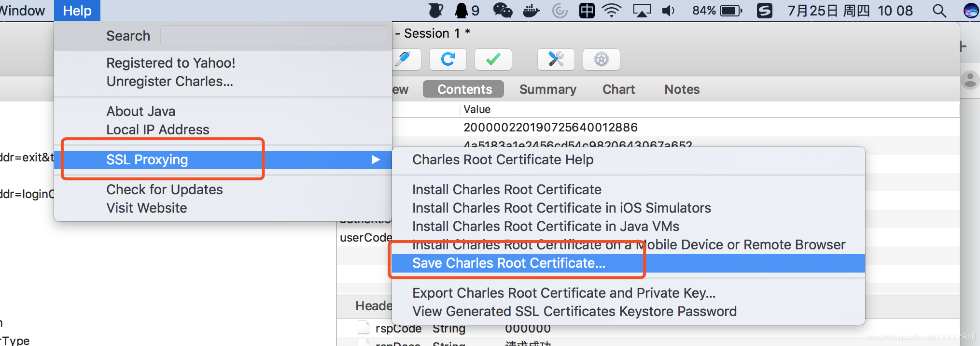
Task: Switch to the Summary tab
Action: tap(548, 89)
